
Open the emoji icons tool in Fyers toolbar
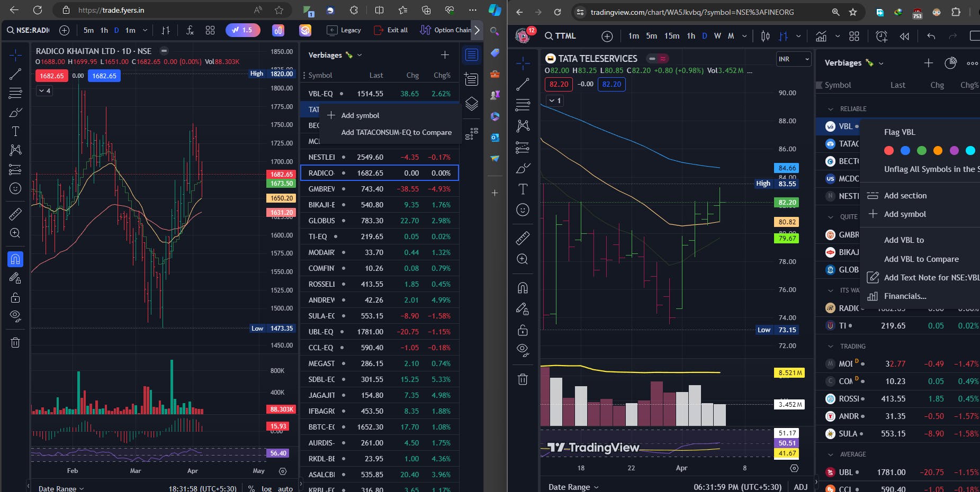[x=15, y=188]
